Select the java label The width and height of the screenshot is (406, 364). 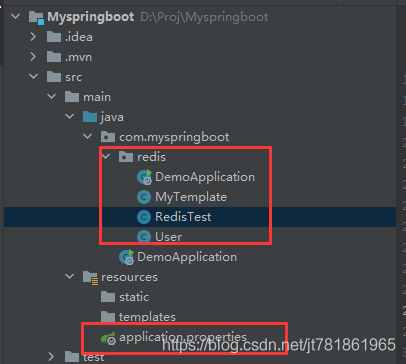point(112,117)
